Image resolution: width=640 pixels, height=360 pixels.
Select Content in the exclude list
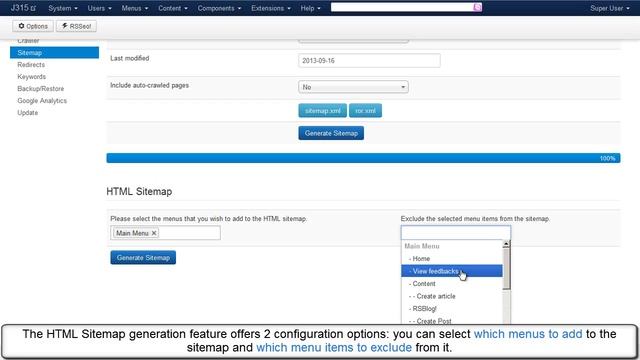point(451,283)
